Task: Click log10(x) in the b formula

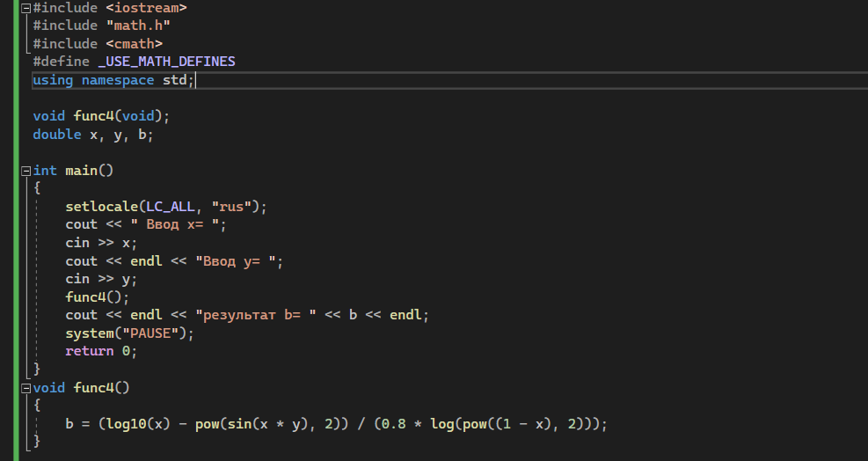Action: click(138, 424)
